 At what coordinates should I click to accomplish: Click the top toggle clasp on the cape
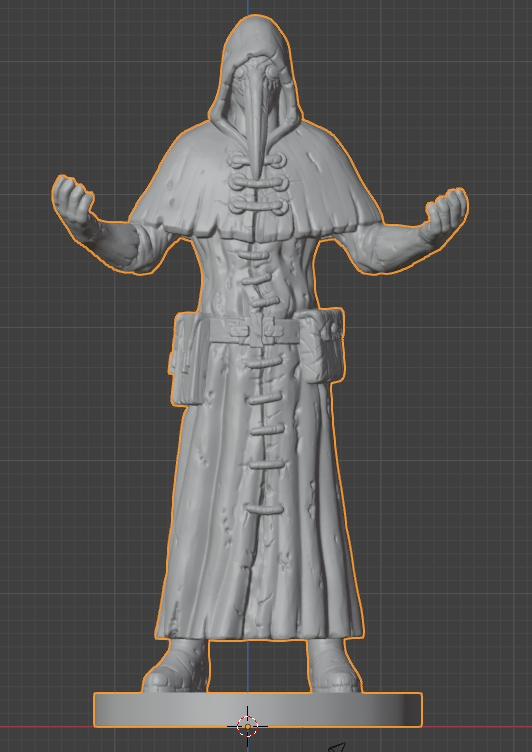(259, 160)
